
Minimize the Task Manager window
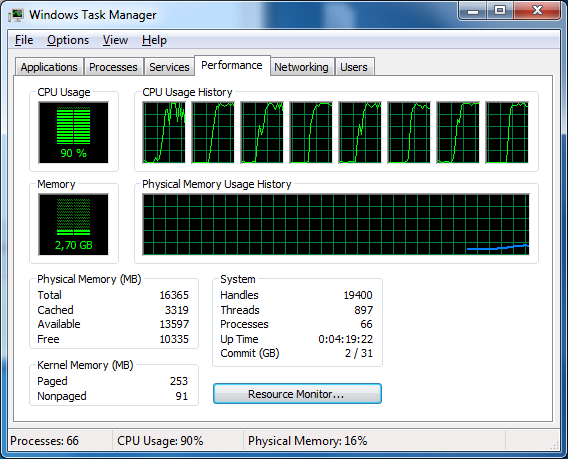tap(473, 11)
